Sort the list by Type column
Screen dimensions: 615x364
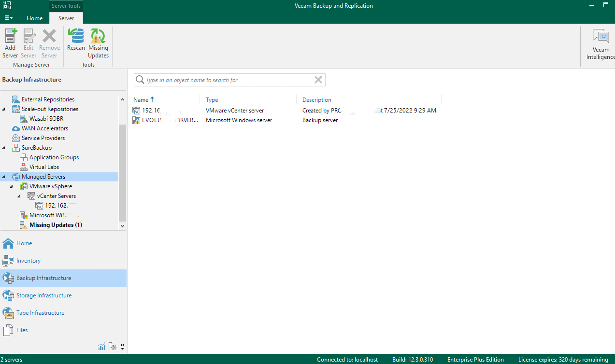click(x=212, y=100)
